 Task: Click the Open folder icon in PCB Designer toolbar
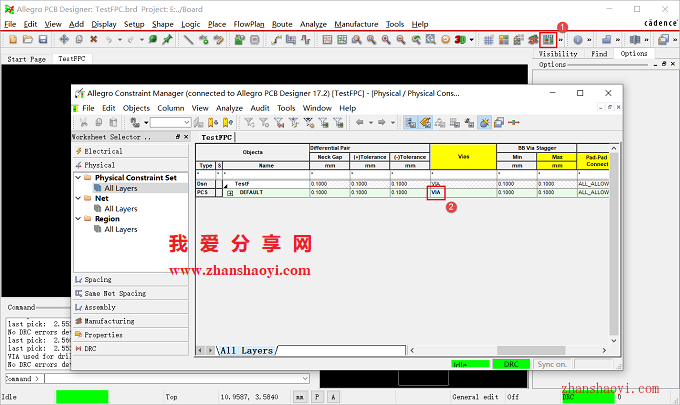(x=28, y=39)
